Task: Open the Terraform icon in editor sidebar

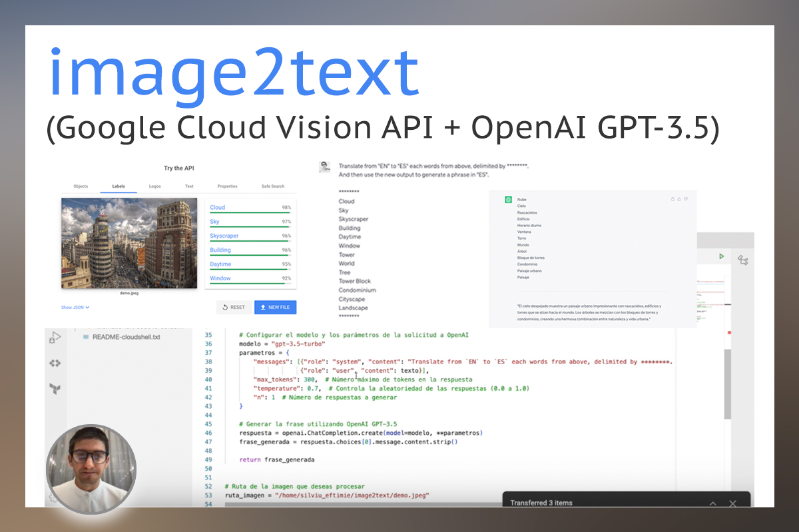Action: (55, 390)
